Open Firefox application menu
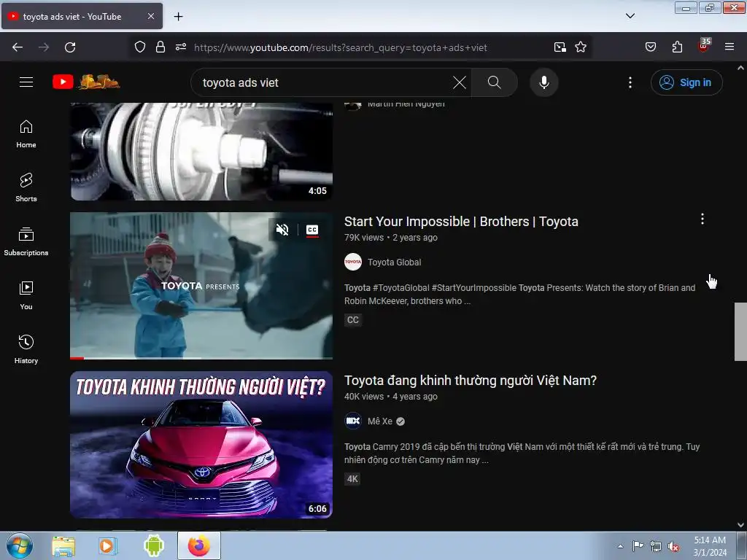The width and height of the screenshot is (747, 560). pyautogui.click(x=729, y=47)
